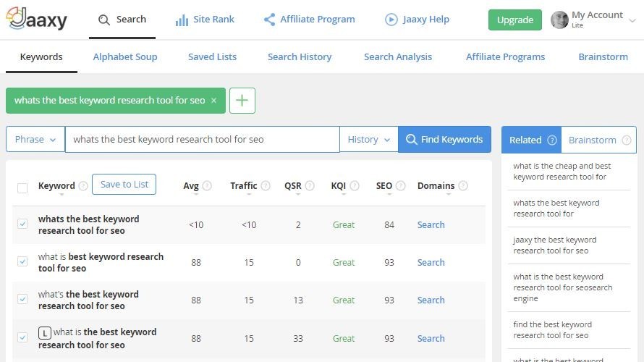This screenshot has height=362, width=644.
Task: Click the KQI column help icon
Action: click(355, 186)
